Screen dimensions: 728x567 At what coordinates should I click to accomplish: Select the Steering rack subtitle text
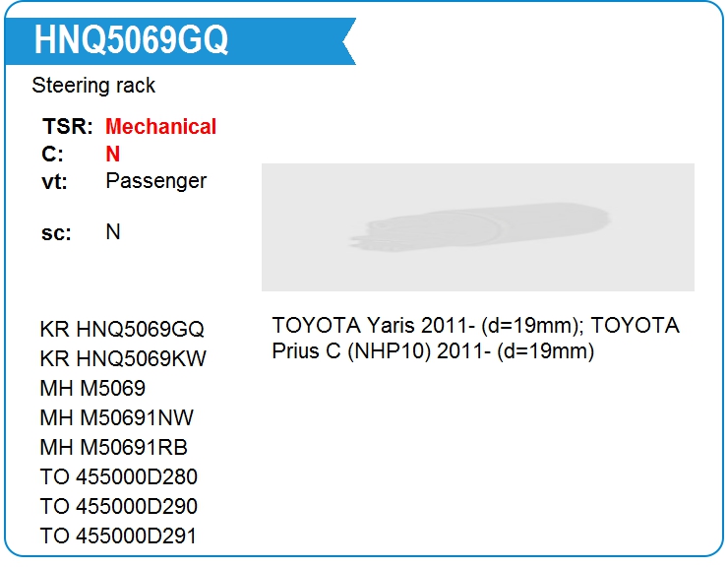click(93, 86)
